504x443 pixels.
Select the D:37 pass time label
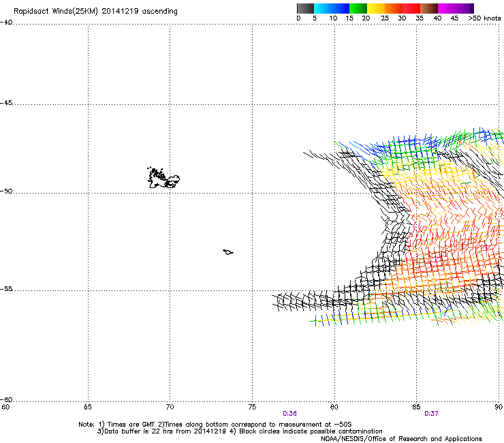pos(431,414)
